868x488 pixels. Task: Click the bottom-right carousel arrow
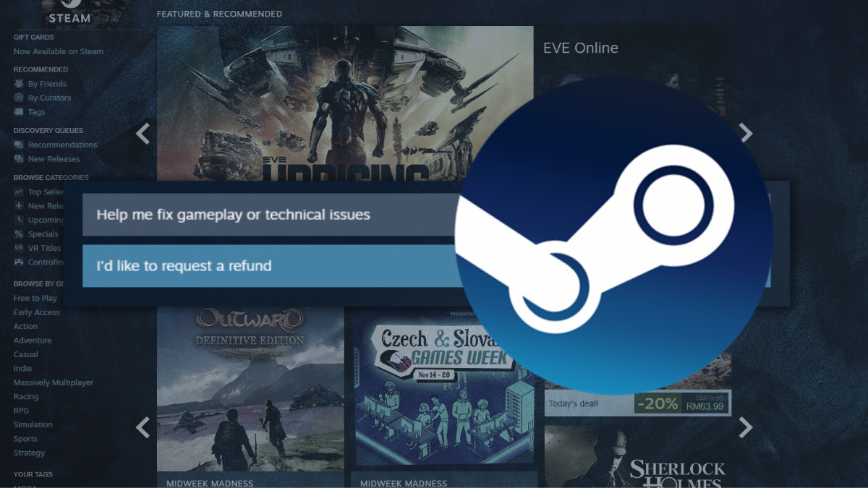746,428
